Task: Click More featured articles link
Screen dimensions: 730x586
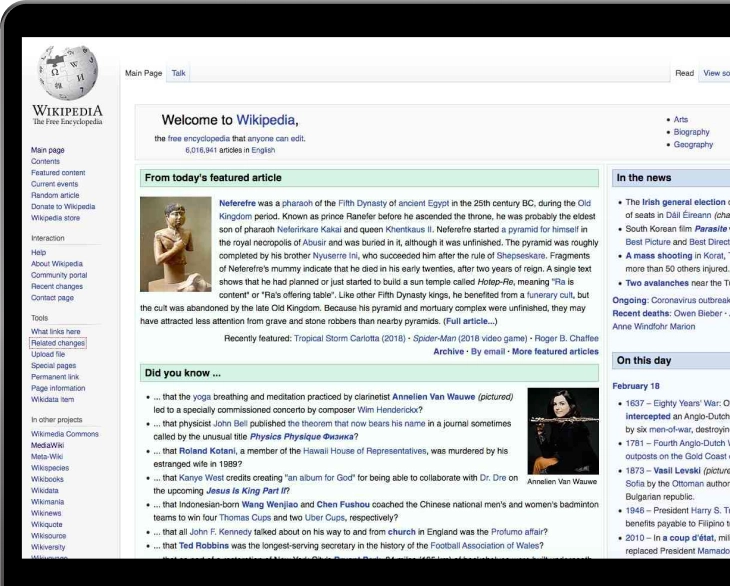Action: (554, 352)
